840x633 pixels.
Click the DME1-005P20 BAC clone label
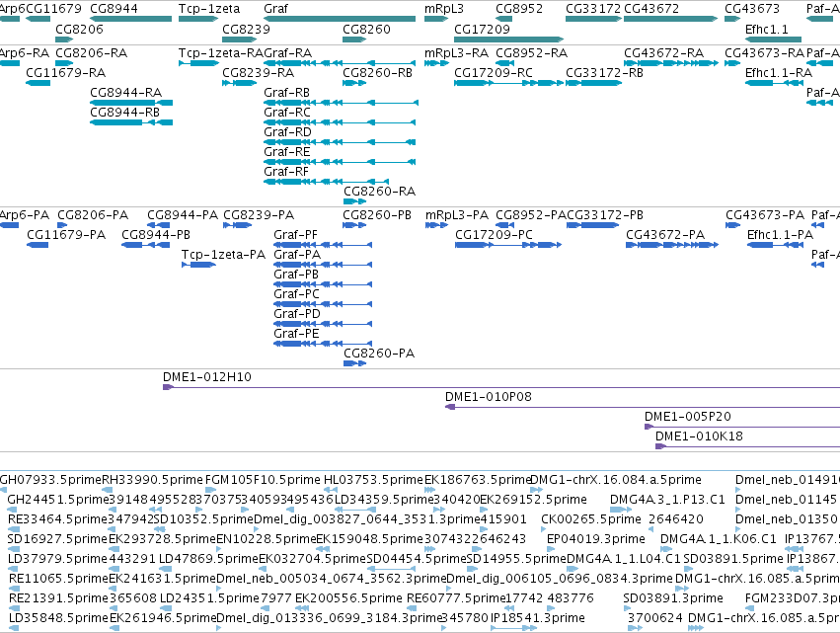coord(687,417)
